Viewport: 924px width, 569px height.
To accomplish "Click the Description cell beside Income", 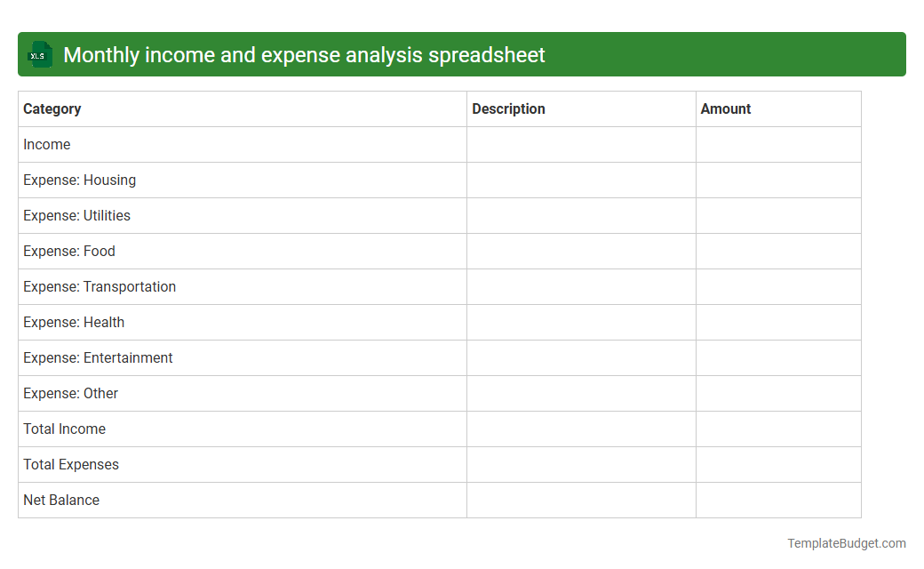I will click(x=580, y=144).
